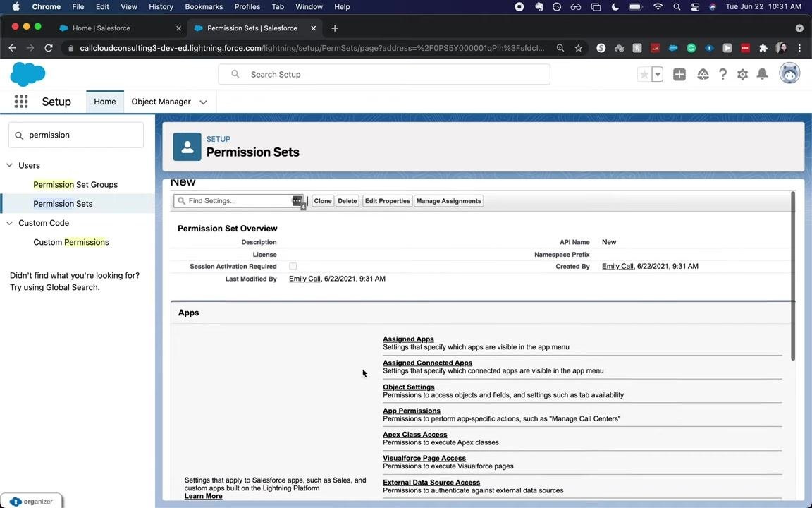
Task: Click Clone button
Action: coord(323,201)
